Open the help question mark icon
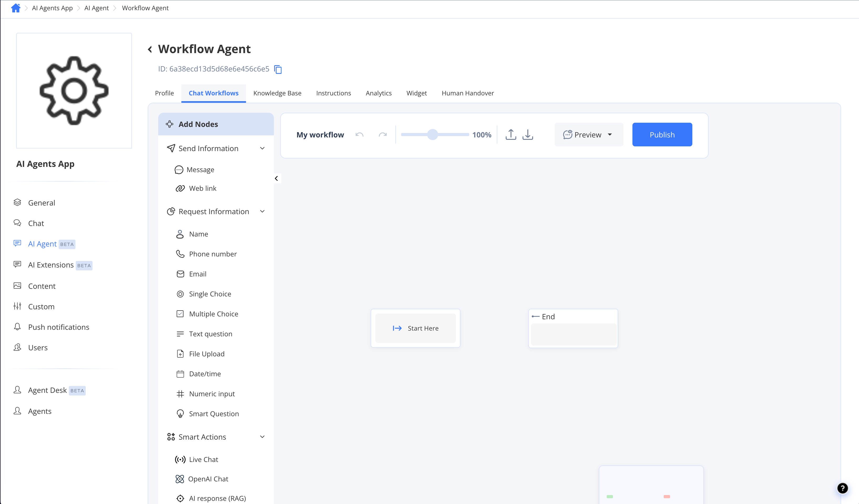 pos(843,488)
